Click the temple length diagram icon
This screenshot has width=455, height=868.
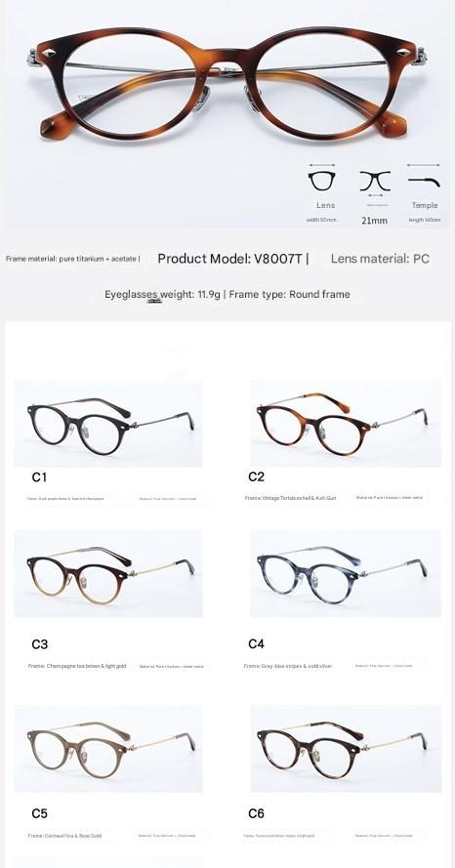424,181
